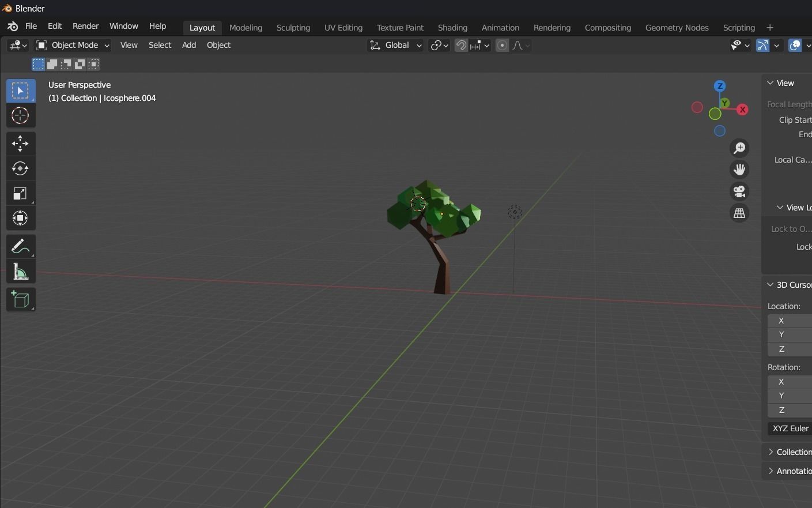Open the viewport Object menu
The width and height of the screenshot is (812, 508).
click(x=218, y=45)
